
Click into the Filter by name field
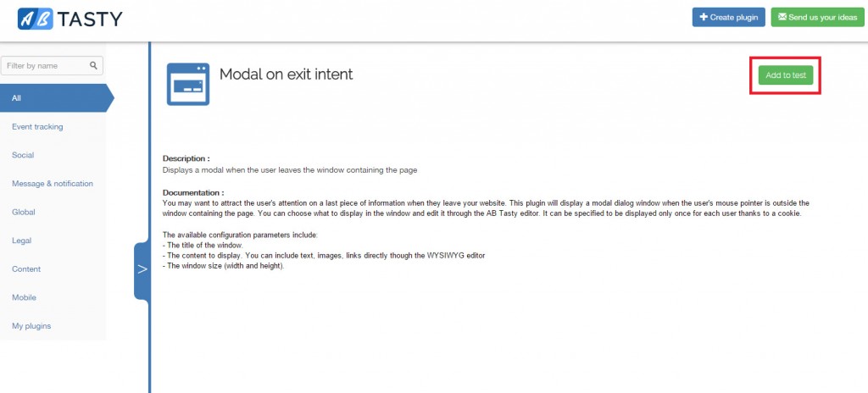coord(52,65)
